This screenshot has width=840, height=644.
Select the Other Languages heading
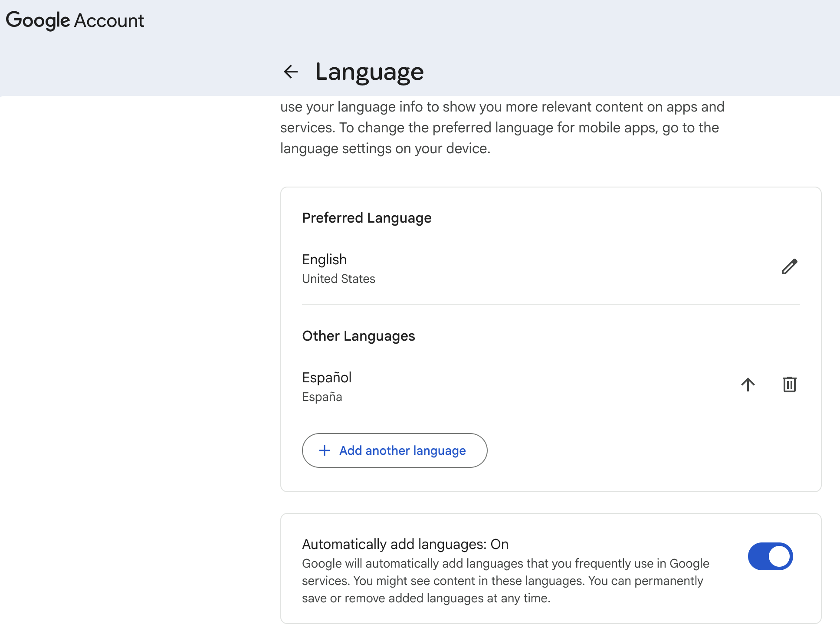(358, 336)
